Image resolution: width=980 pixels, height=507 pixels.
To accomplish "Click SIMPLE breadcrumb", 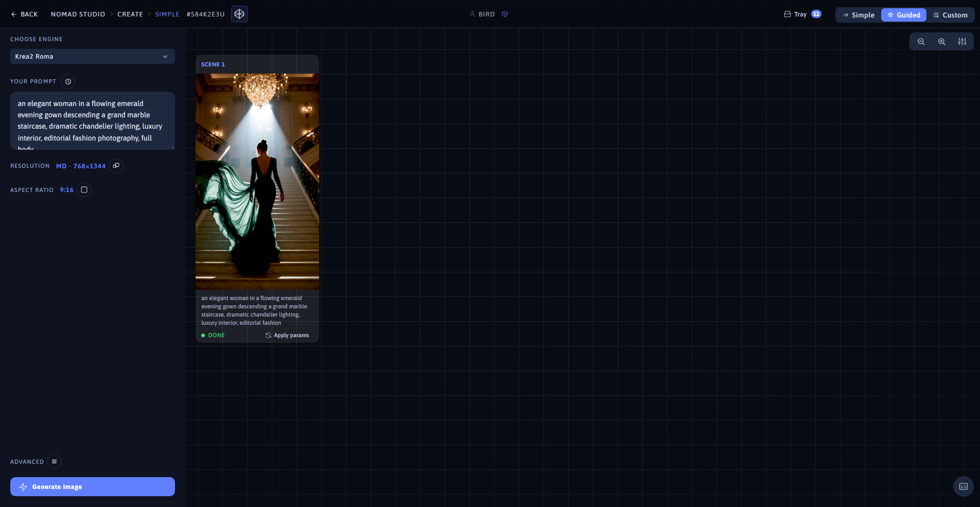I will (167, 14).
